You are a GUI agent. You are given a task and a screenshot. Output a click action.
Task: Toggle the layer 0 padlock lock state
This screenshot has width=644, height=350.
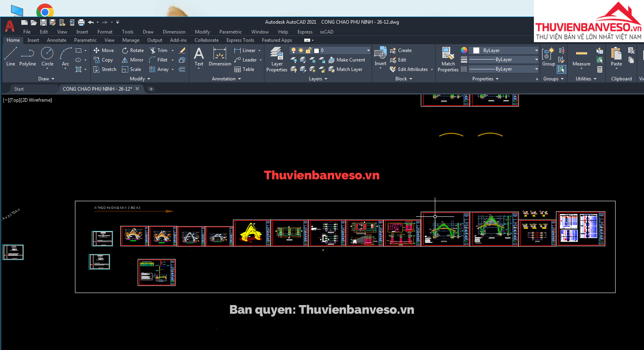(x=309, y=50)
